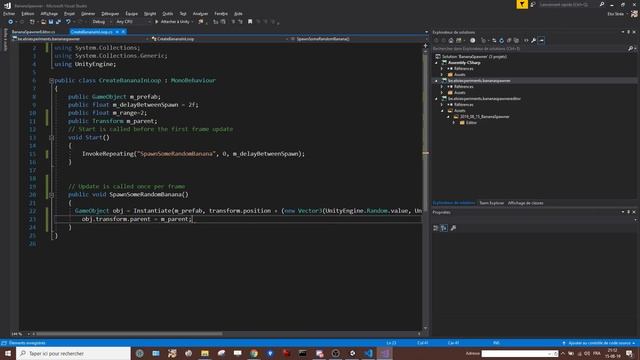This screenshot has width=640, height=360.
Task: Toggle auto-hide pin on Propriétés panel
Action: click(x=629, y=212)
